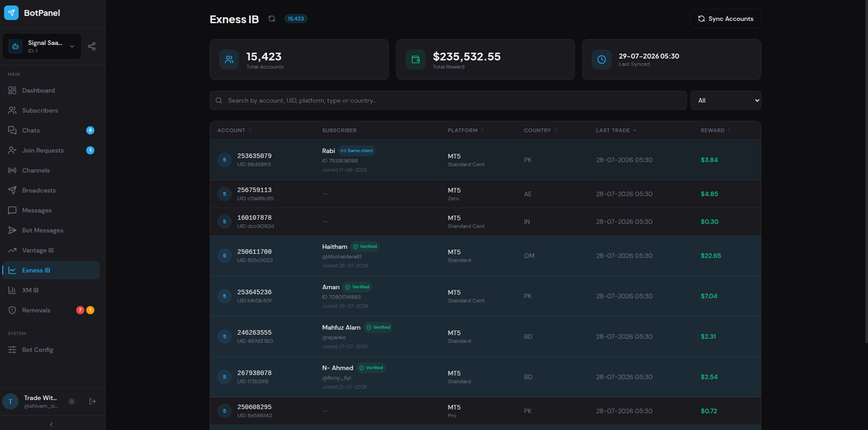Focus the account search field
Screen dimensions: 868x430
448,100
